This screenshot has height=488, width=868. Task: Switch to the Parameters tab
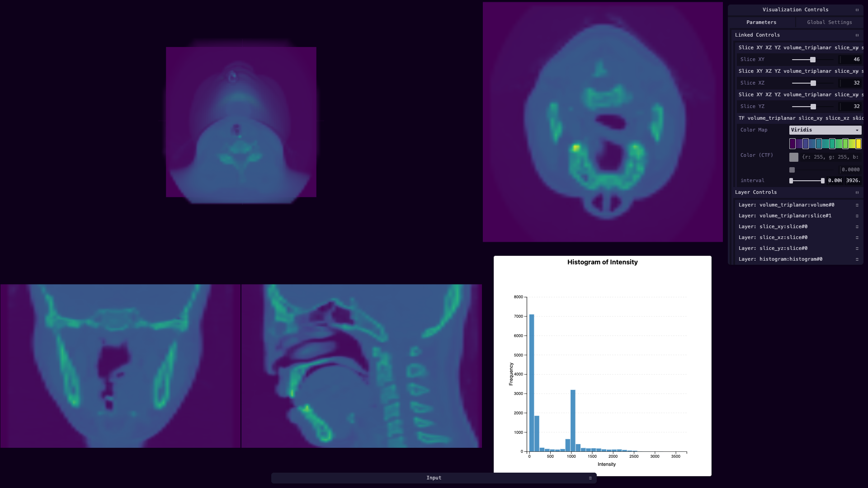point(761,22)
